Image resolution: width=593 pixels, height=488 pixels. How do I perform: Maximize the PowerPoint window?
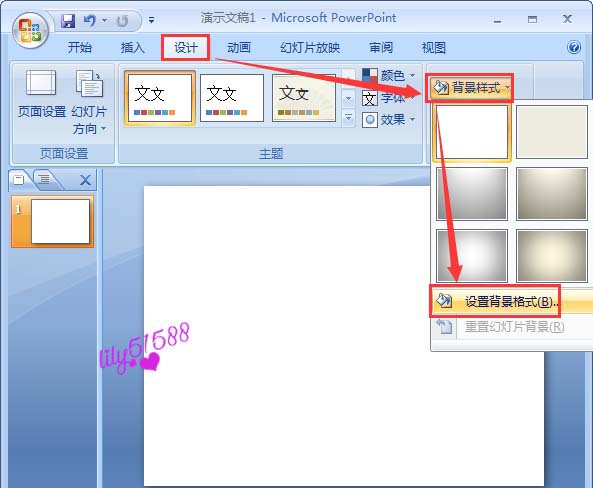[x=532, y=19]
